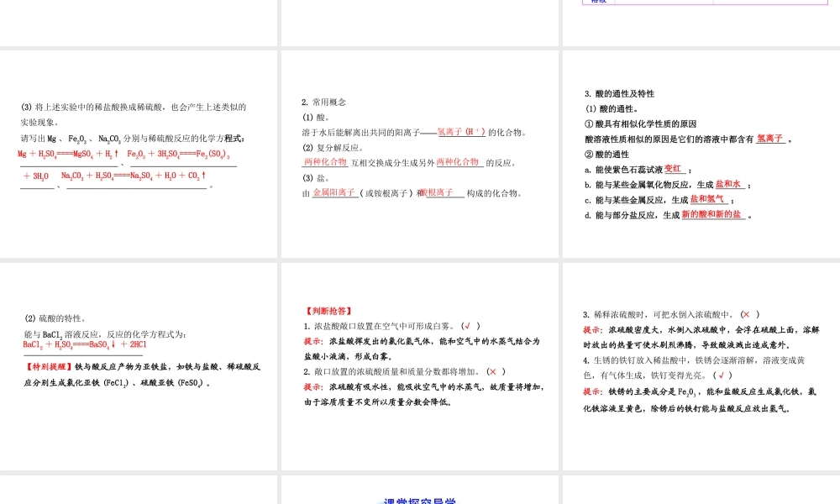
Task: Click the "(2) 复分解反应。" line
Action: click(333, 148)
